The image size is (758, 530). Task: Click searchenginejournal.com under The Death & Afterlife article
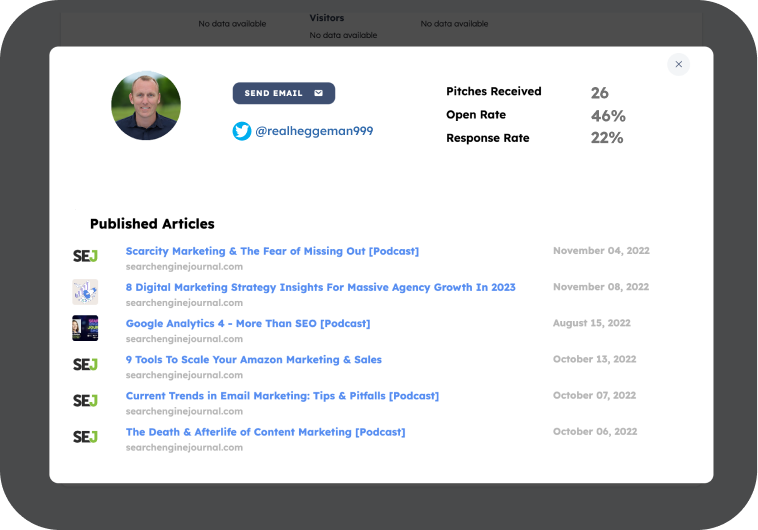(184, 448)
